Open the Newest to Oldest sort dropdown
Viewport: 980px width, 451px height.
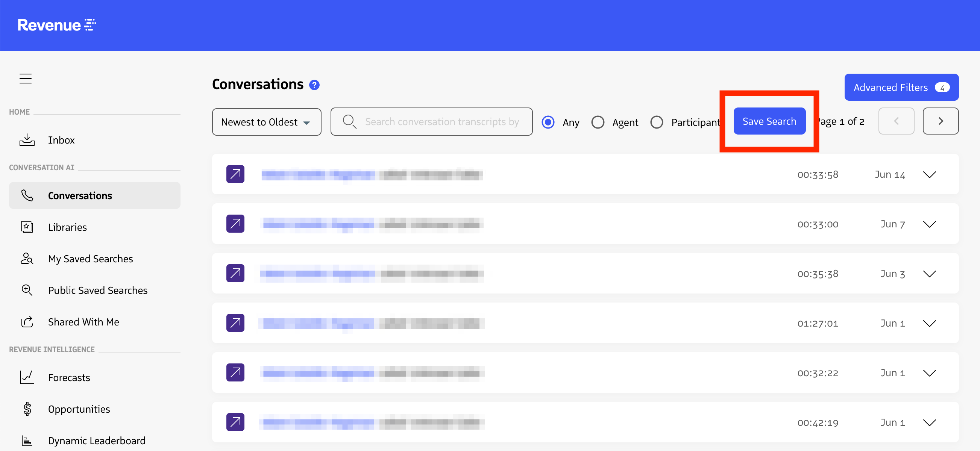click(x=266, y=122)
